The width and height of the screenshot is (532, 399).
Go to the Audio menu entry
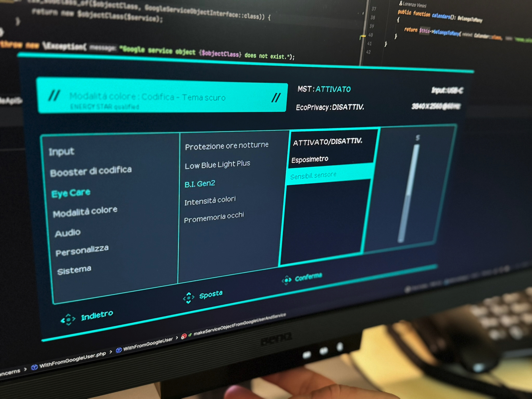[x=68, y=233]
